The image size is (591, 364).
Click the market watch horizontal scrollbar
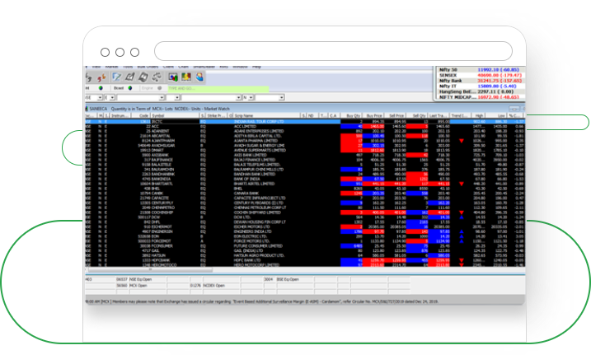(151, 269)
